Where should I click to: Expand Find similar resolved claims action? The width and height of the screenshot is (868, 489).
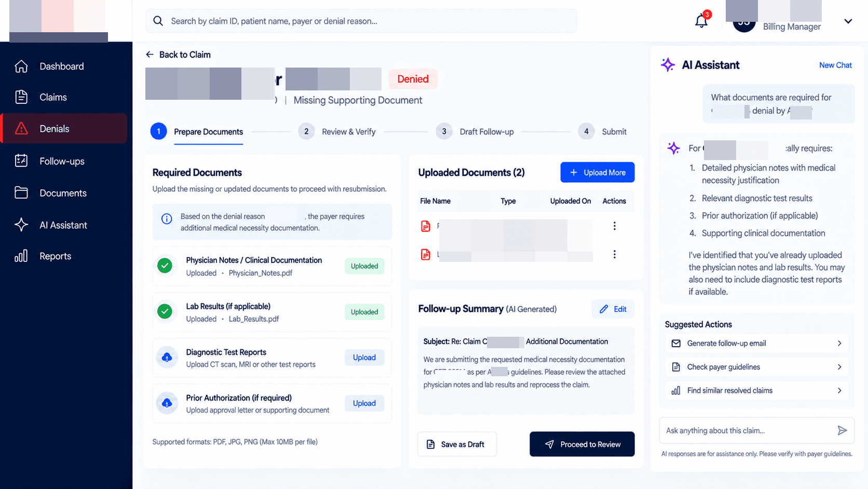click(757, 391)
